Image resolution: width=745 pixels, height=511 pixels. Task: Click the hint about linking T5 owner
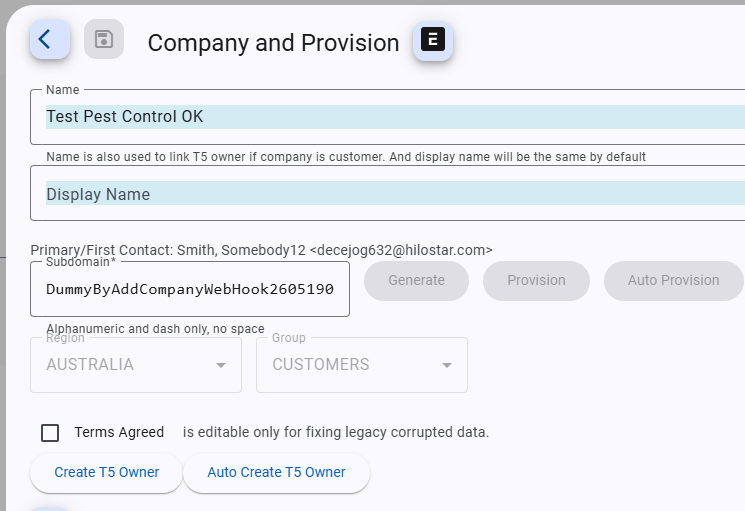[346, 157]
